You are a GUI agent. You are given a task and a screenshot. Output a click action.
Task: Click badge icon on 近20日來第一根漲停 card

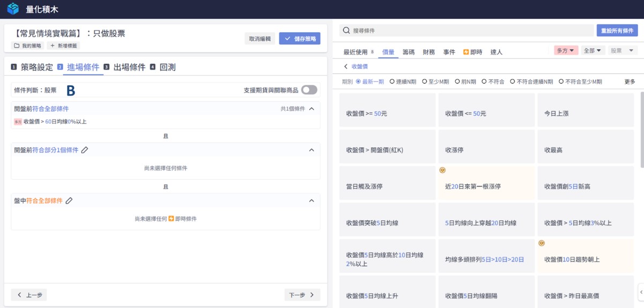[x=442, y=170]
